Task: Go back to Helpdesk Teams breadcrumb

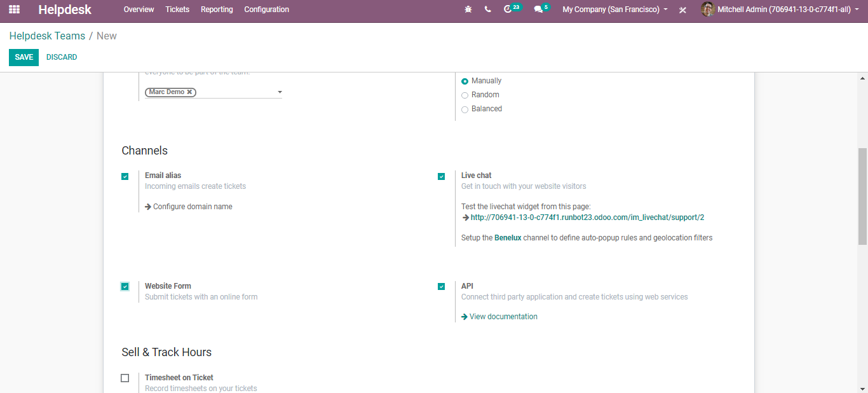Action: point(47,36)
